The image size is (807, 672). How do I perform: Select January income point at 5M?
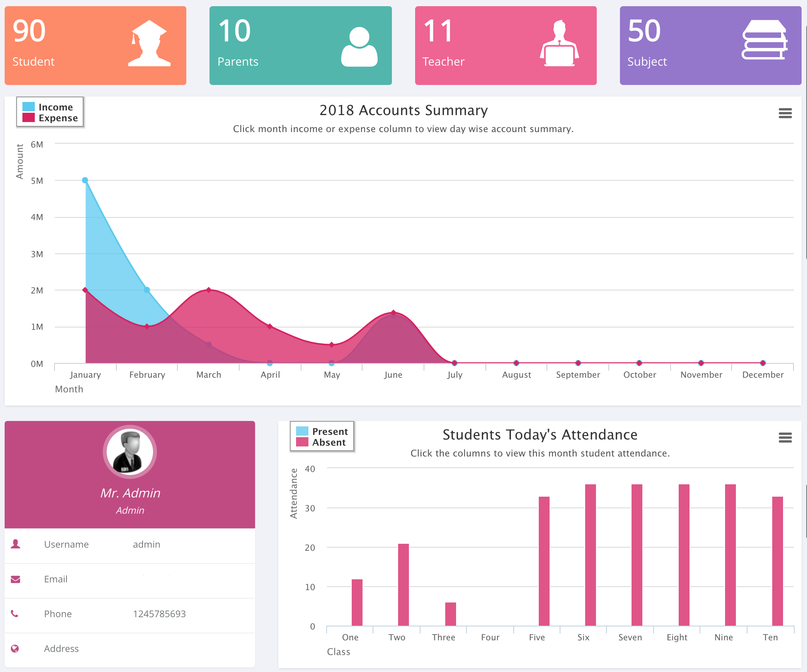coord(85,180)
